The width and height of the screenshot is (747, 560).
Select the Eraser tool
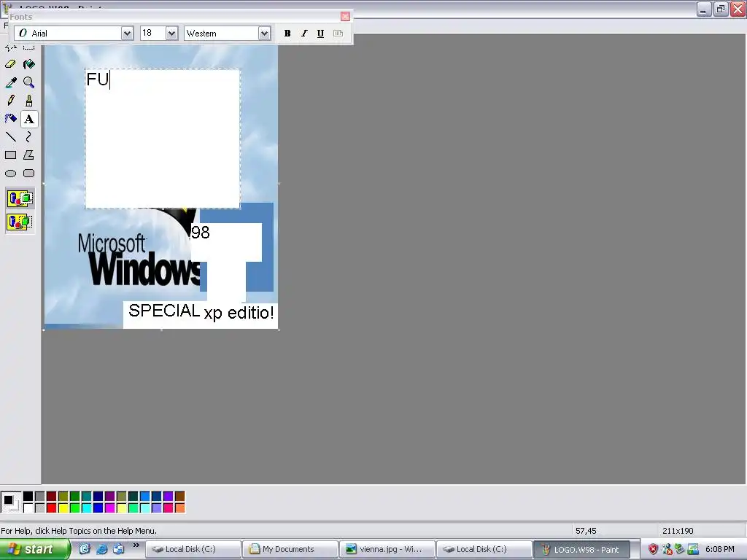pyautogui.click(x=10, y=64)
